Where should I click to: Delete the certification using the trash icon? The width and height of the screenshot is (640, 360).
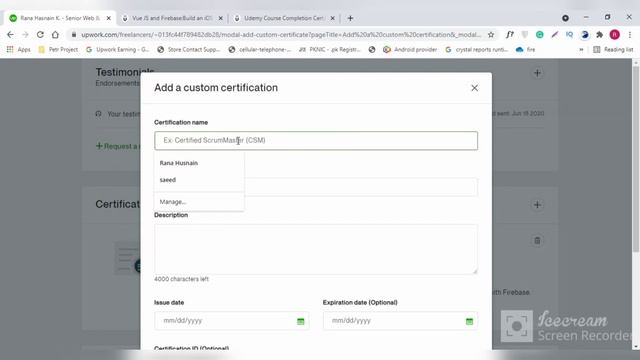pos(537,240)
